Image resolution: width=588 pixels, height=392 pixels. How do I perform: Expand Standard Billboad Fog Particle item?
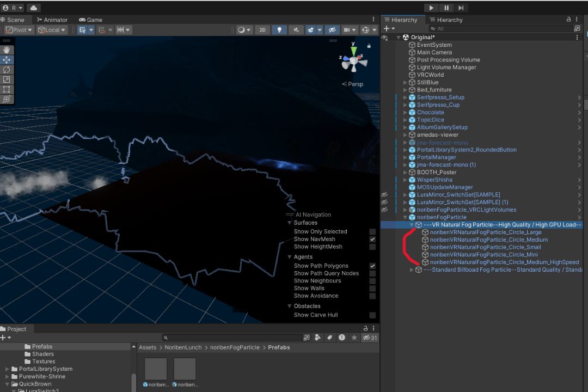pos(412,269)
